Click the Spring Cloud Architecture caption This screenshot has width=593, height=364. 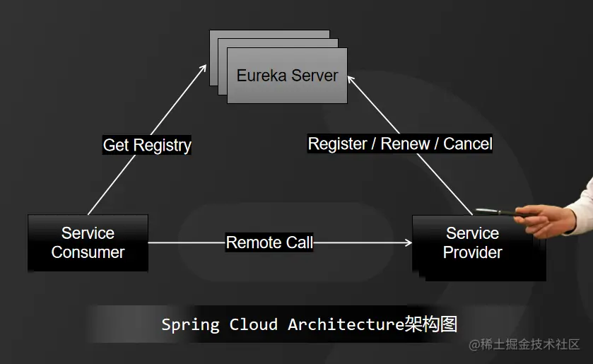pyautogui.click(x=310, y=324)
